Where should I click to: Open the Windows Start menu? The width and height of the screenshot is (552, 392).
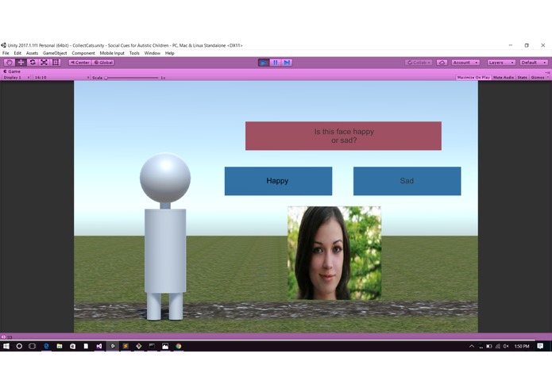pos(6,346)
